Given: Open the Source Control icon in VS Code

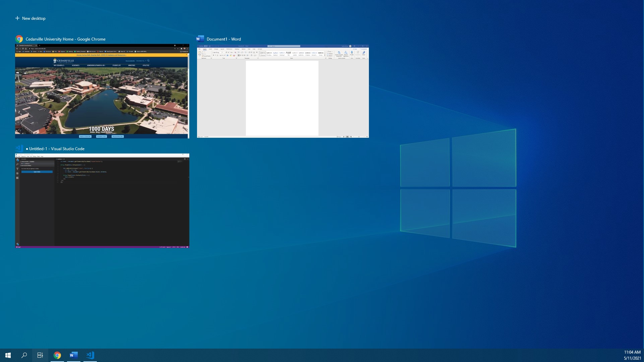Looking at the screenshot, I should [x=17, y=169].
